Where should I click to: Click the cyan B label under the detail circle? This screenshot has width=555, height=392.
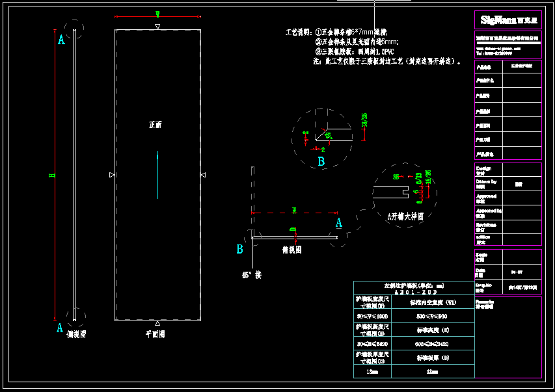(x=321, y=161)
